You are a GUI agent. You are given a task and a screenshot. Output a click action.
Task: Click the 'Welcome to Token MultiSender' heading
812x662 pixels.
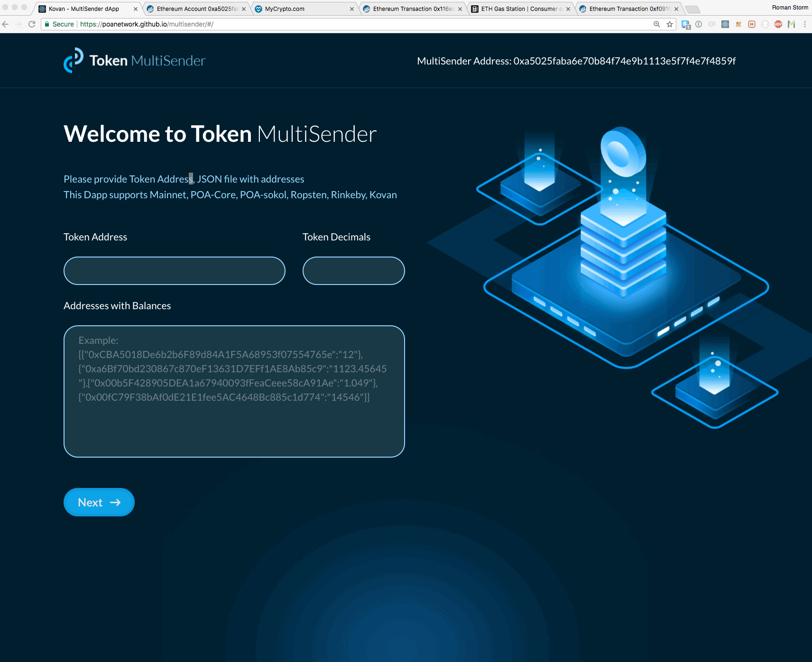[220, 134]
